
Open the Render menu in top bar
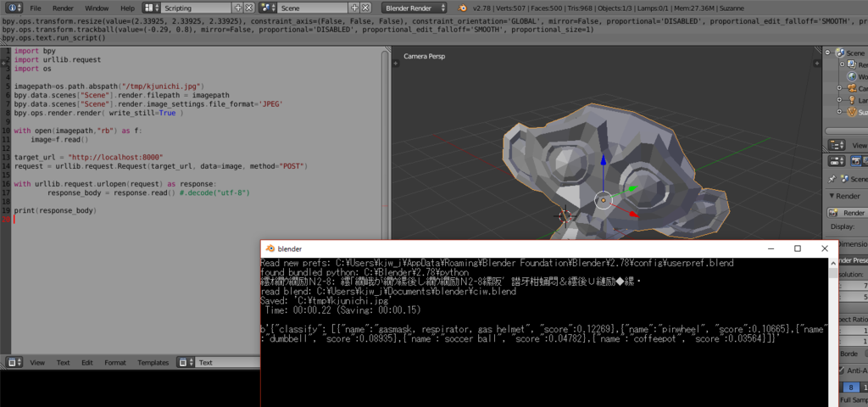(x=63, y=8)
